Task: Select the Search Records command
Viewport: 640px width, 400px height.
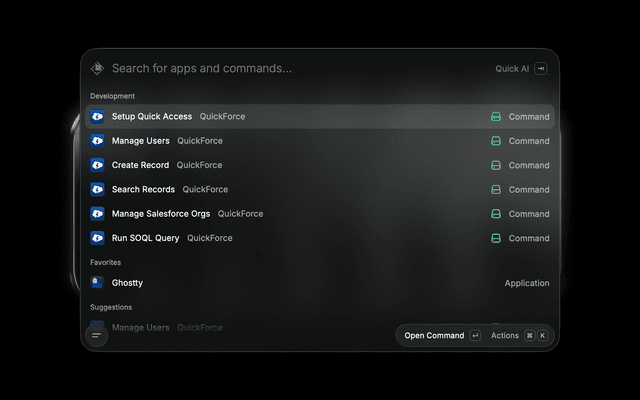Action: coord(320,189)
